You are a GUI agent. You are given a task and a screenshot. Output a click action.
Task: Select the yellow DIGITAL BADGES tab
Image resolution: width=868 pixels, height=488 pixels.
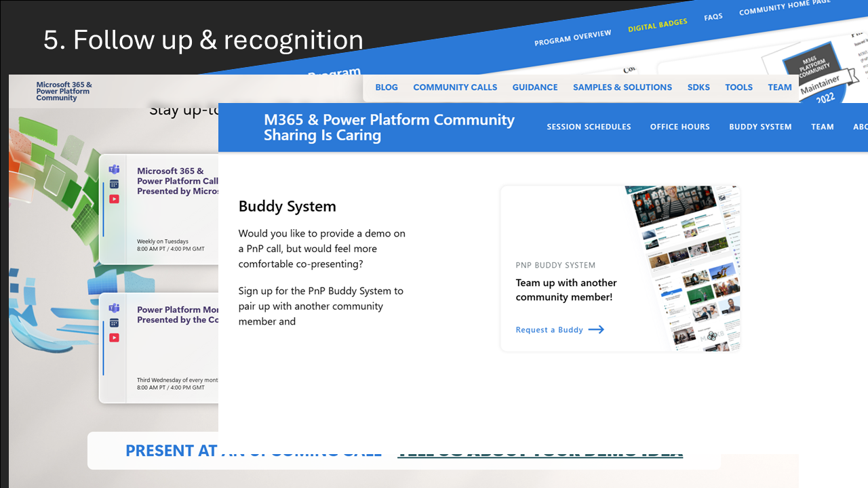point(658,26)
